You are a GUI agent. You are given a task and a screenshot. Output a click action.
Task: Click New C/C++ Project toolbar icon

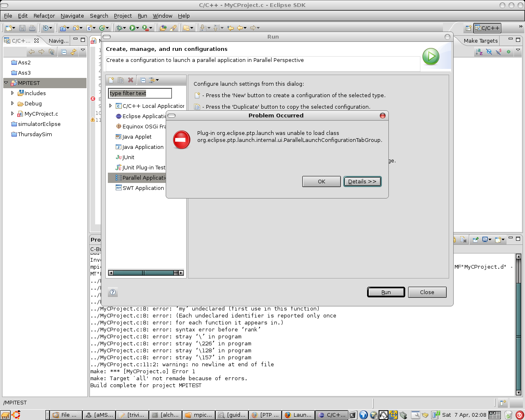pyautogui.click(x=63, y=28)
